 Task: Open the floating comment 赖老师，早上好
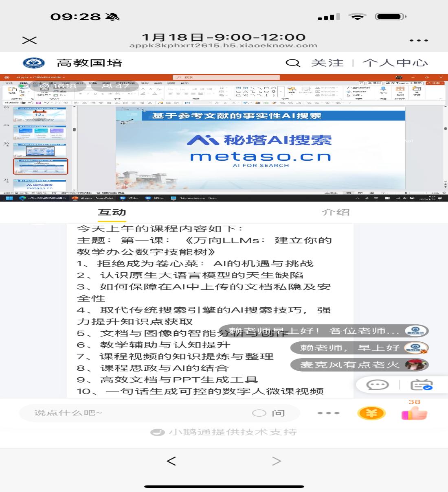(360, 348)
